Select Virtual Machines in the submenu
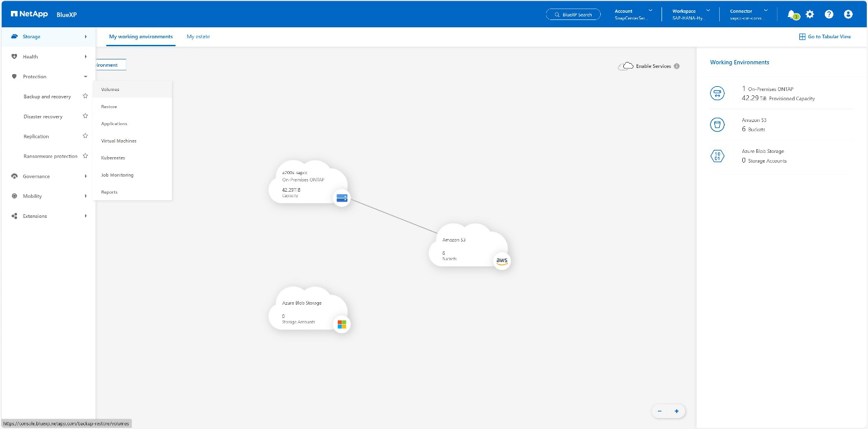The image size is (868, 429). (x=132, y=141)
